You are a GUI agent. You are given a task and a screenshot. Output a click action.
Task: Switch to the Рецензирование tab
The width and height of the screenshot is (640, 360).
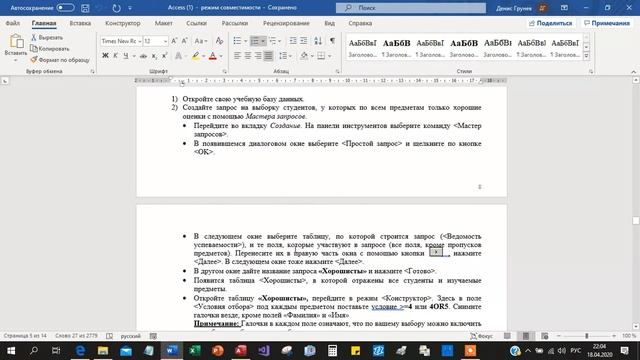[286, 23]
